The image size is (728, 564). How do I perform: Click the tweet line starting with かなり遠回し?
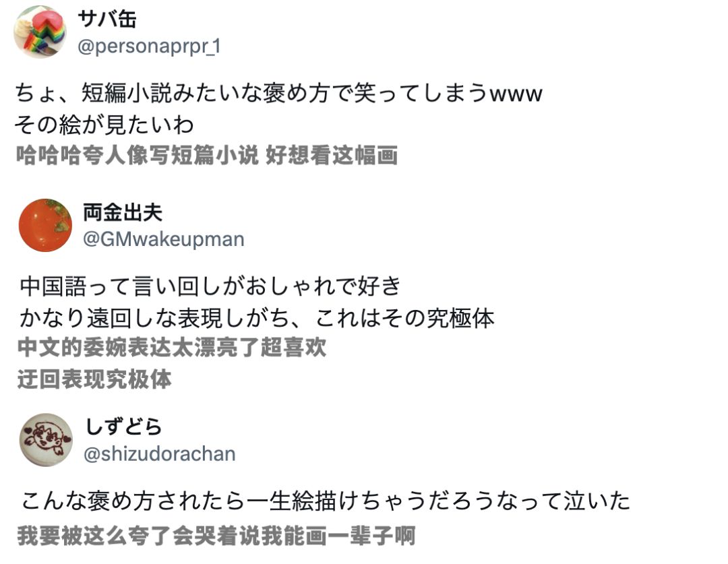click(x=256, y=317)
